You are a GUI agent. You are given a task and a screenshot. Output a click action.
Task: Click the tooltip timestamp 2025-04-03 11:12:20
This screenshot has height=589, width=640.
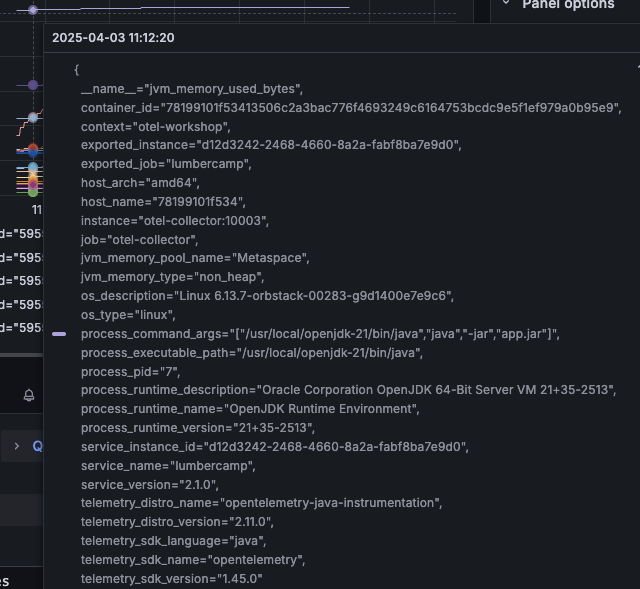click(x=113, y=37)
